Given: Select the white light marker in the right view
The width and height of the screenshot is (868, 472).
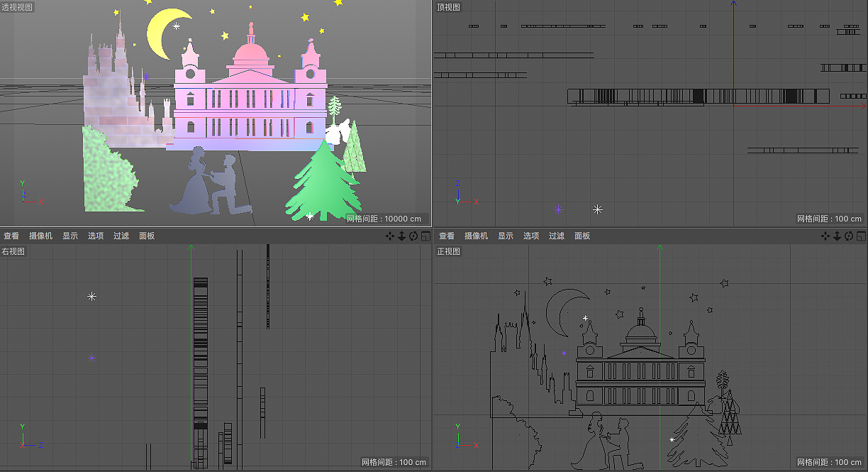Looking at the screenshot, I should 91,296.
